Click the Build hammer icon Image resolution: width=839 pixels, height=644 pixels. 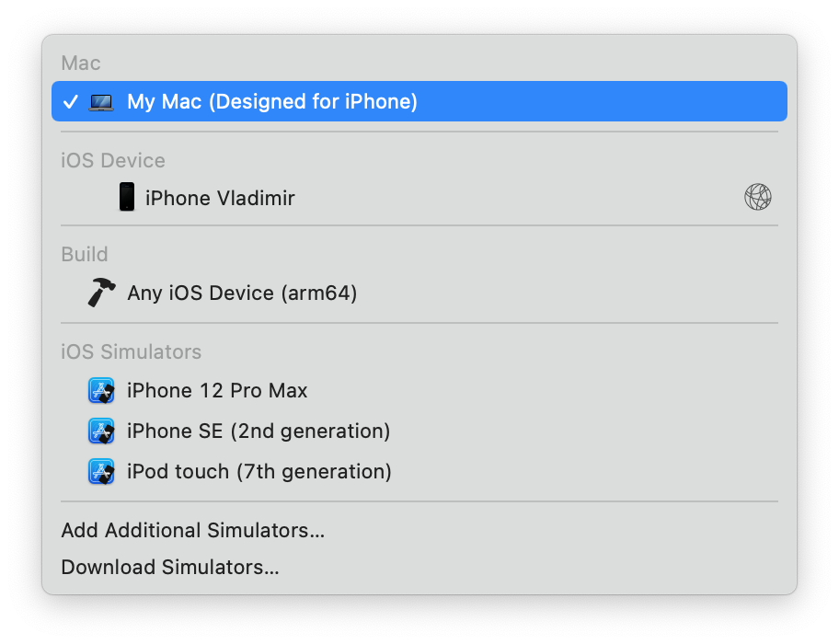(x=101, y=293)
